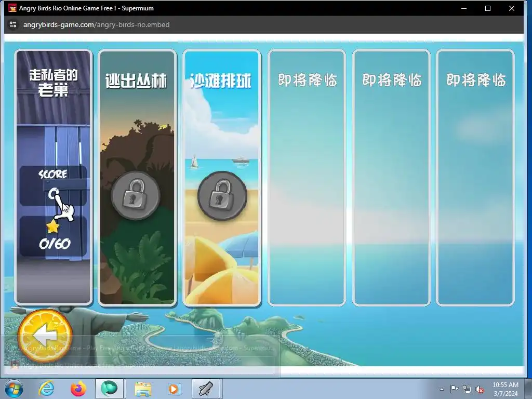
Task: Click the padlock on 沙滩排球 episode
Action: tap(222, 196)
